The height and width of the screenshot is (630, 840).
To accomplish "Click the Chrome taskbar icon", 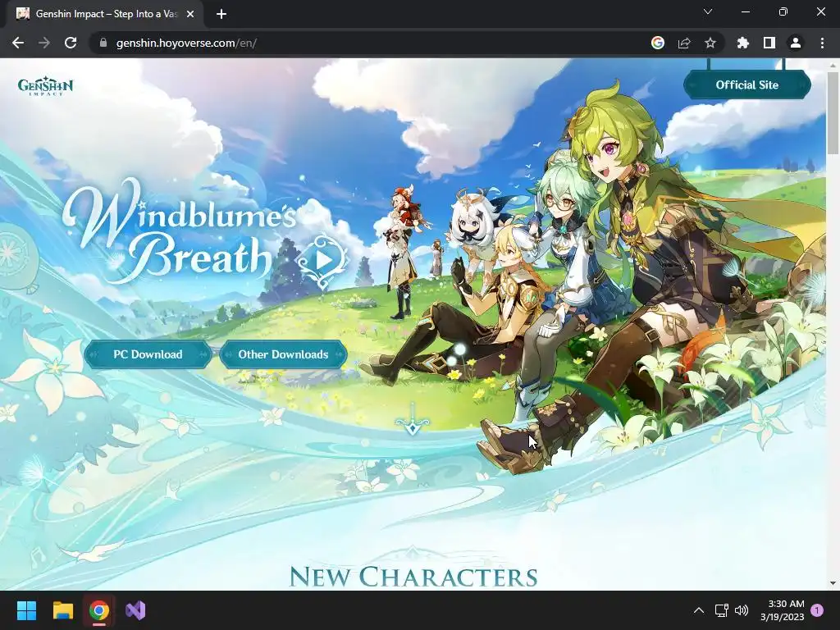I will pyautogui.click(x=99, y=610).
